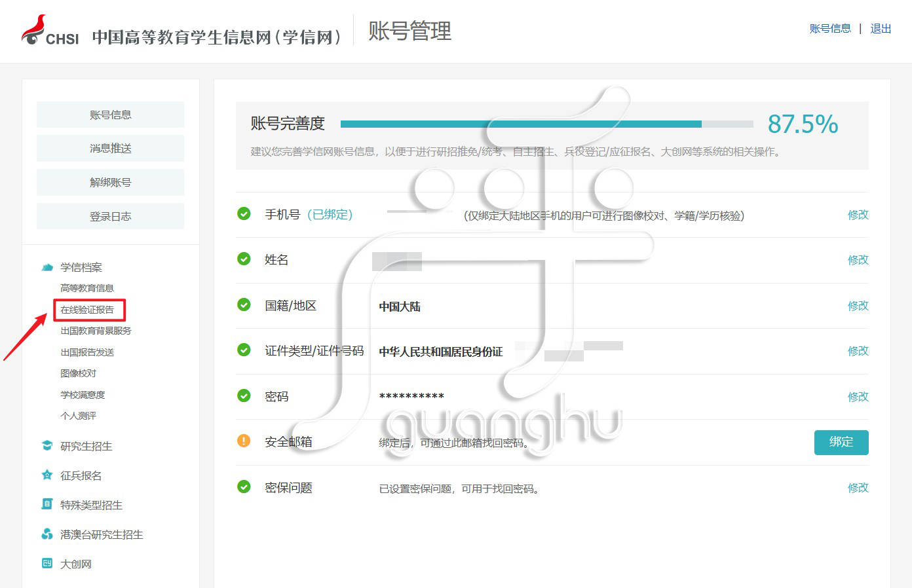Click 退出 to log out

coord(881,29)
